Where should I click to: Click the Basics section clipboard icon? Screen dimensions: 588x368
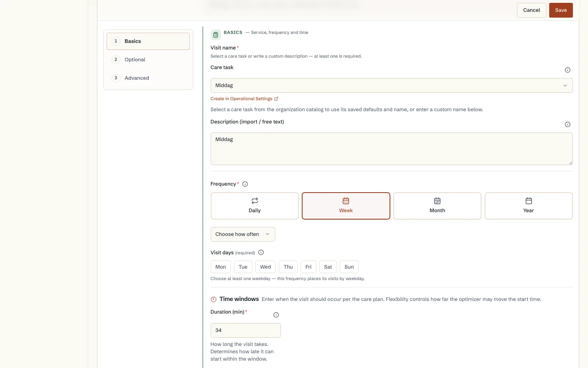216,35
